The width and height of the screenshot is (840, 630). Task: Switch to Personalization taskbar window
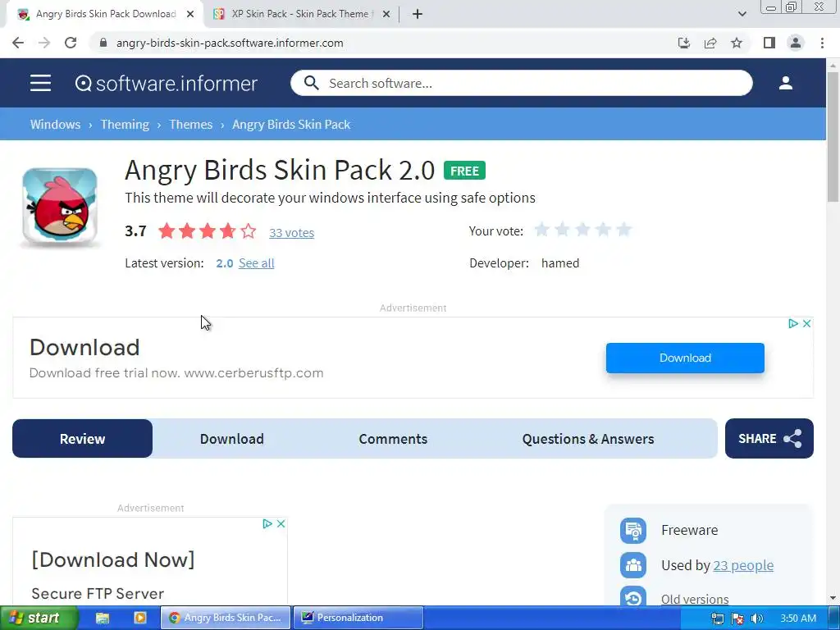click(x=358, y=618)
